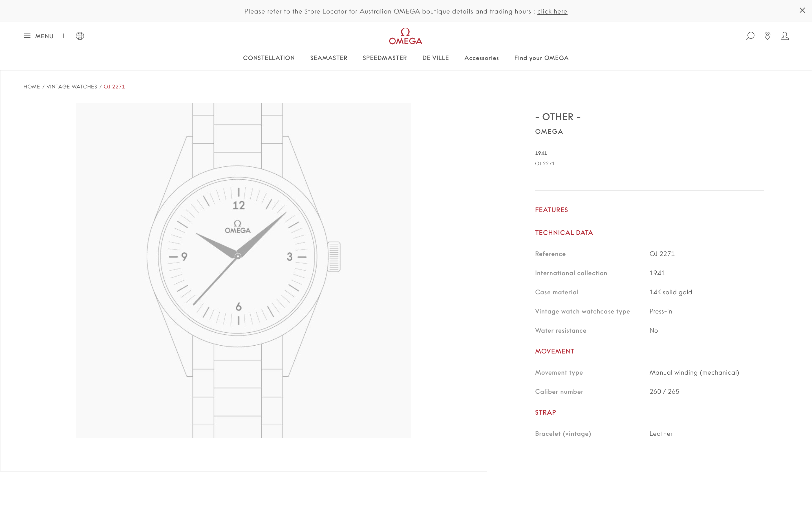Viewport: 812px width, 507px height.
Task: Go to HOME via breadcrumb
Action: click(x=32, y=86)
